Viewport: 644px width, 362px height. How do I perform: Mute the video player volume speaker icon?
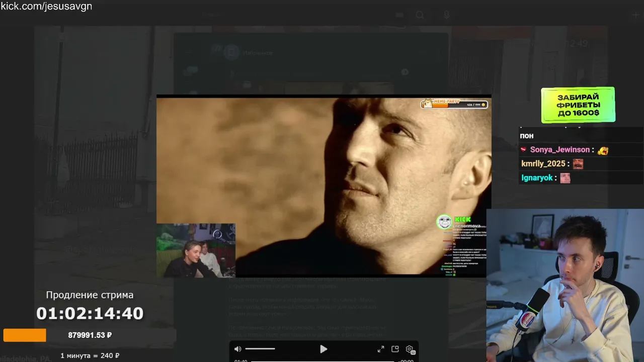point(238,349)
